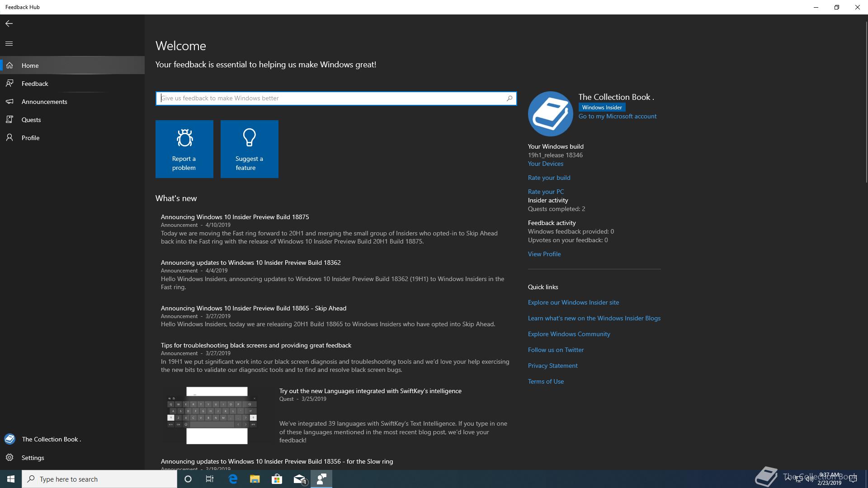Open the Mail app from taskbar
This screenshot has height=488, width=868.
(299, 479)
